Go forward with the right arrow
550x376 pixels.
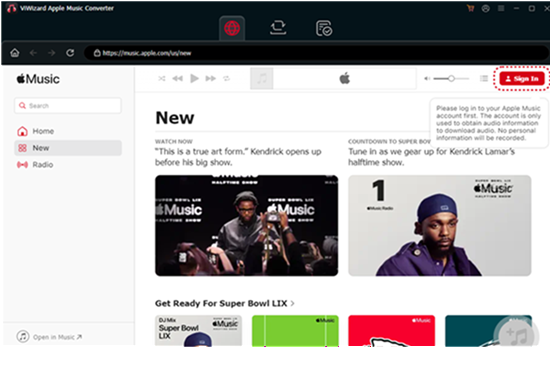52,53
